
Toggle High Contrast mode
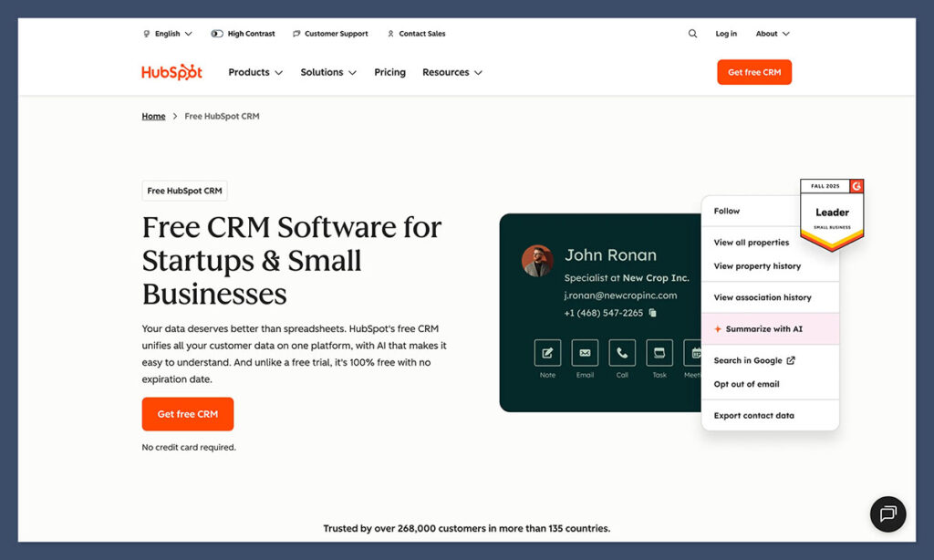click(243, 33)
